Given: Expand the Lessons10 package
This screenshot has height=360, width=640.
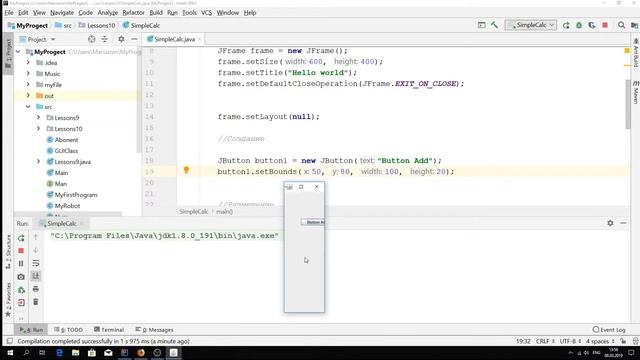Looking at the screenshot, I should click(x=39, y=129).
